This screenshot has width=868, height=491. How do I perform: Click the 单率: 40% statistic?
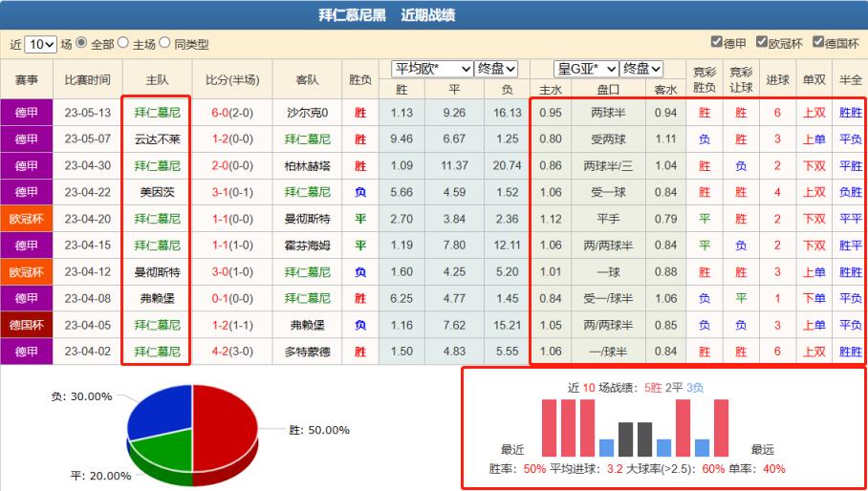point(757,469)
